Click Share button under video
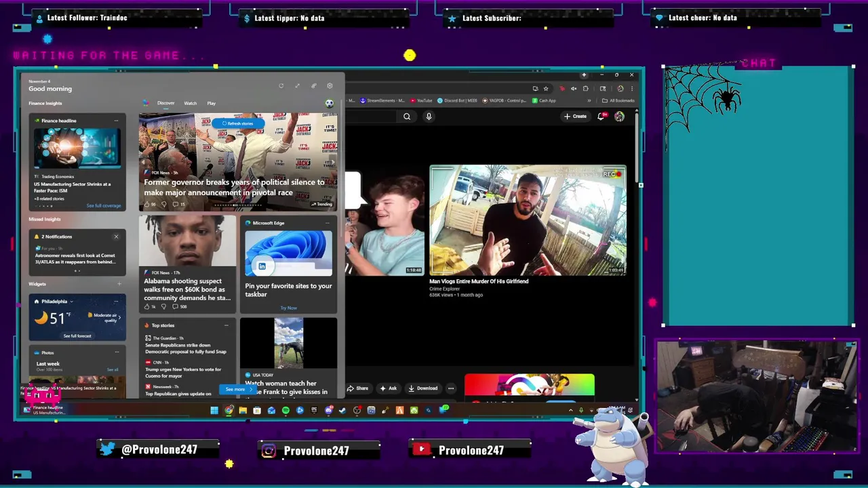This screenshot has height=488, width=868. [x=358, y=388]
